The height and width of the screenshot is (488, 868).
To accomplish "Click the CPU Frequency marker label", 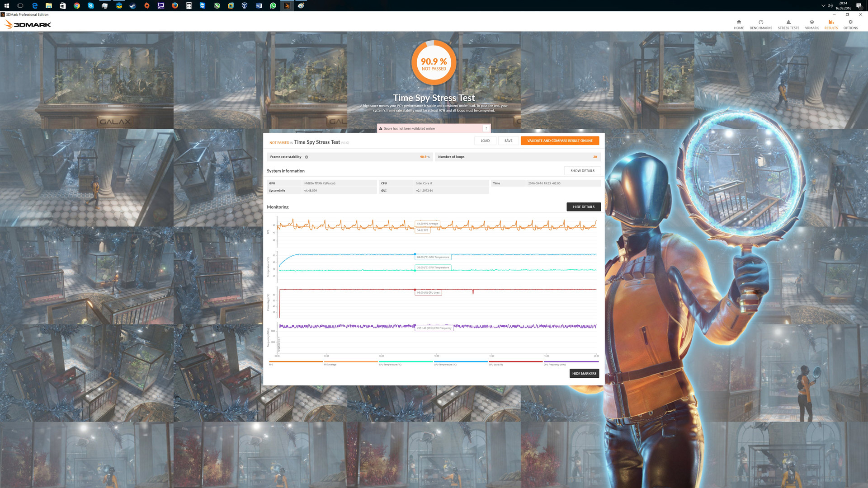I will (x=434, y=328).
